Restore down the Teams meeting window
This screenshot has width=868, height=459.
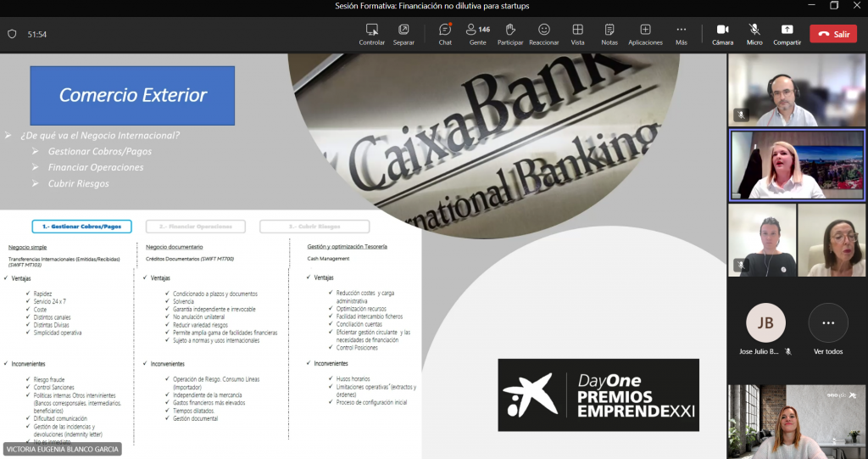834,6
